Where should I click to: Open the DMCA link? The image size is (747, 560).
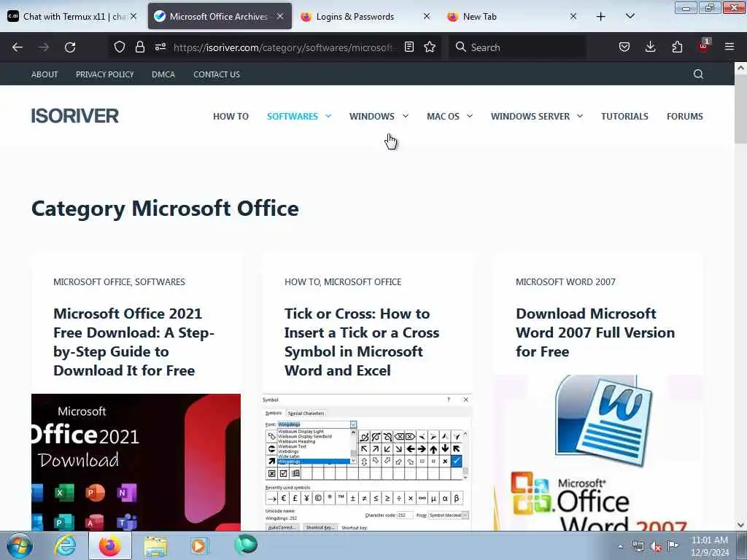click(x=163, y=74)
